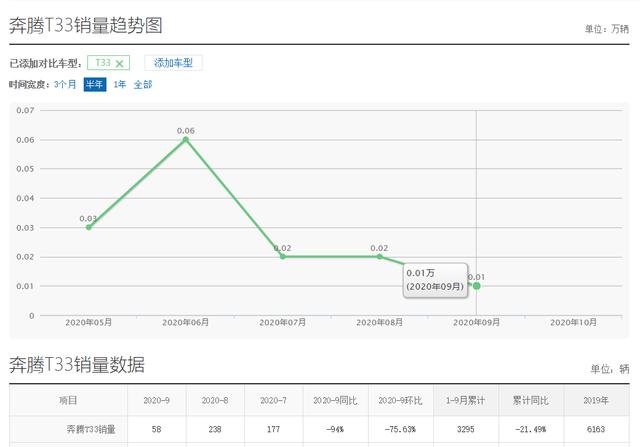Click the 2020-8 column header
The height and width of the screenshot is (447, 640).
click(215, 400)
